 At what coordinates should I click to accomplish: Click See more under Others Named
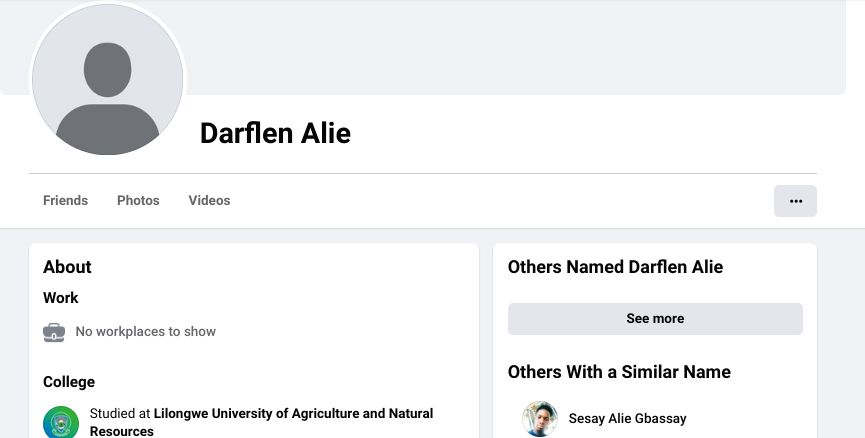point(655,318)
